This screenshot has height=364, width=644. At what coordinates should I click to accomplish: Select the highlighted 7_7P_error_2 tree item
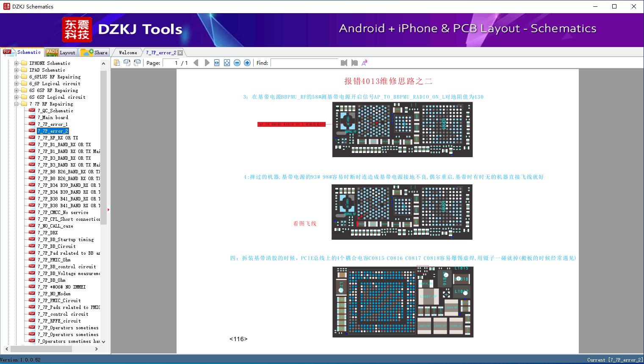point(53,131)
